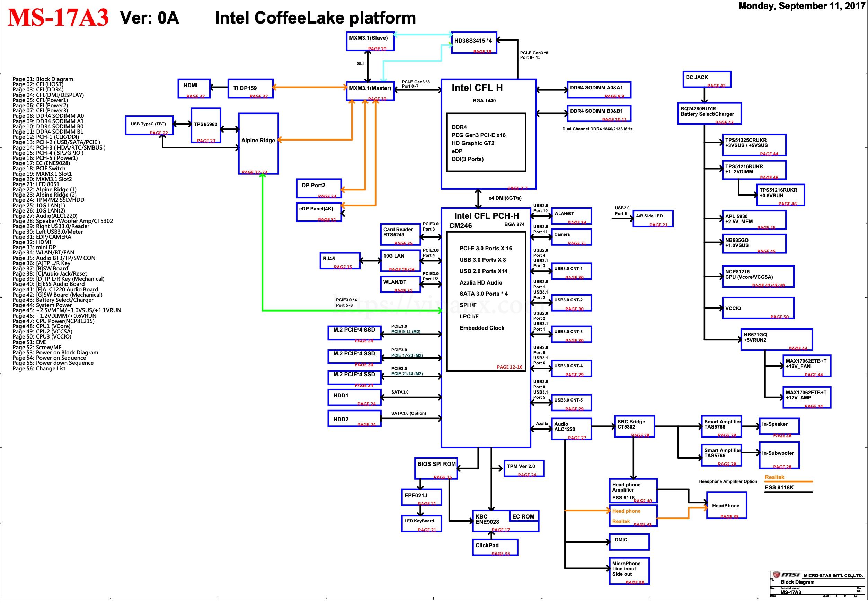Select 'Page 01: Block Diagram' index entry
Image resolution: width=868 pixels, height=603 pixels.
[43, 79]
